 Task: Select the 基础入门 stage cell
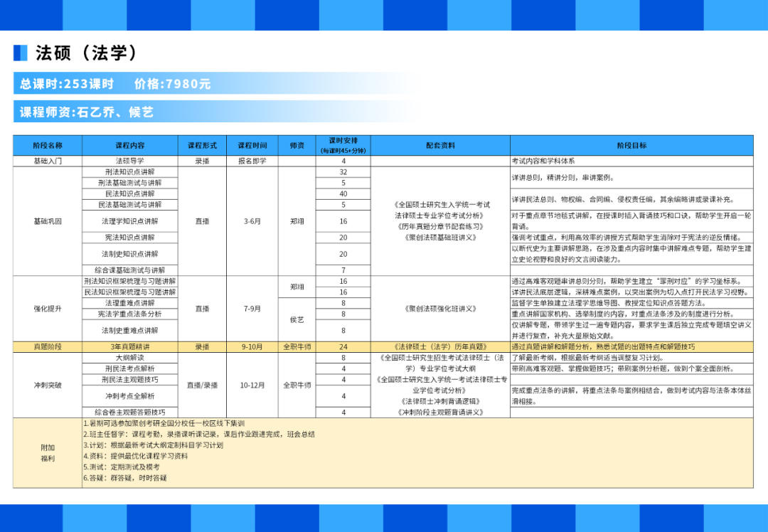click(x=48, y=161)
